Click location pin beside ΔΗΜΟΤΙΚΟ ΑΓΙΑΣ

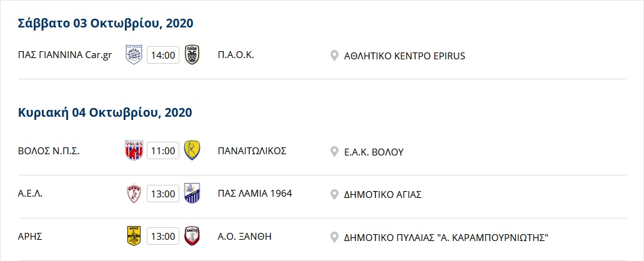334,194
